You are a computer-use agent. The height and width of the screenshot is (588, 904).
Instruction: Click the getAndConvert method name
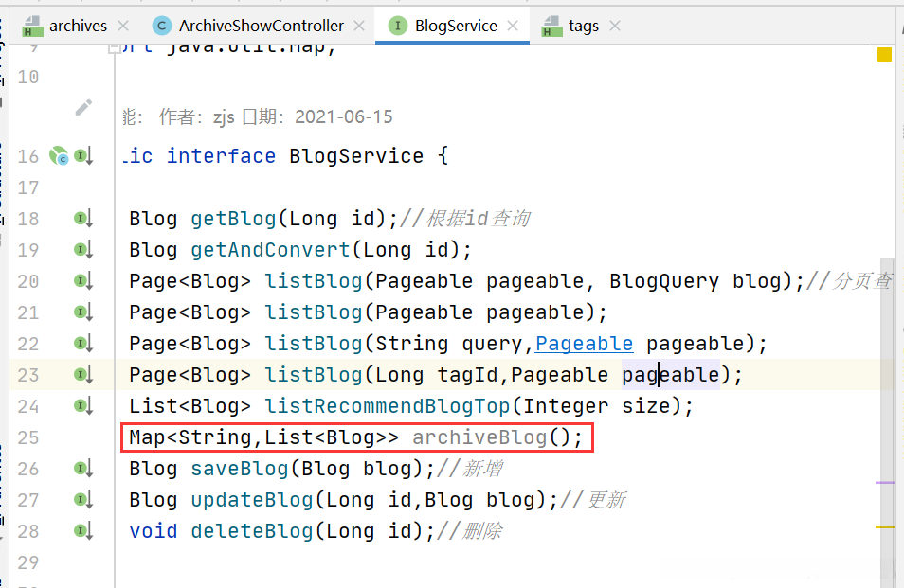[270, 250]
